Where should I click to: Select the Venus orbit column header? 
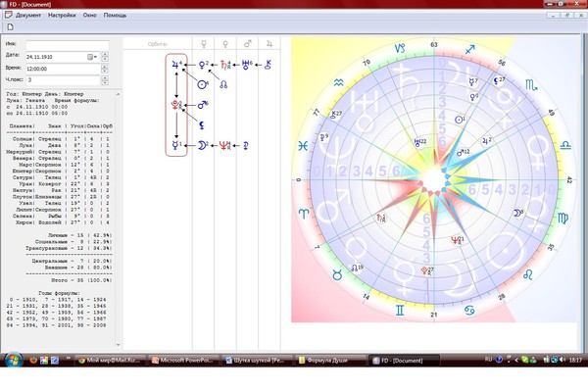(x=225, y=44)
